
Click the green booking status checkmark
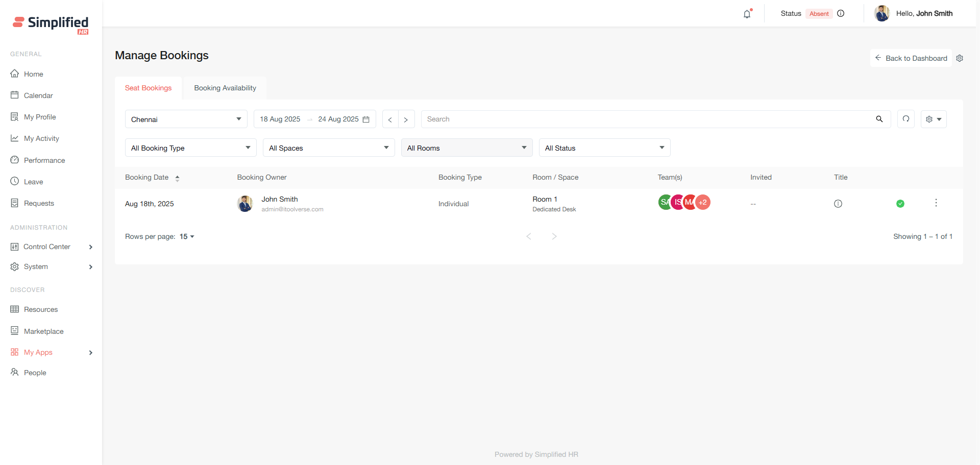900,204
